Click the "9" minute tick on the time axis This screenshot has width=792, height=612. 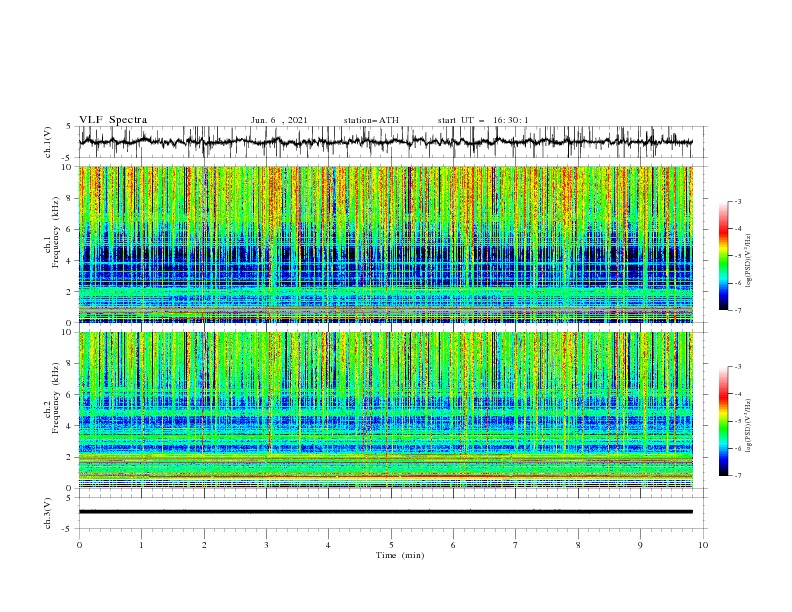(640, 545)
